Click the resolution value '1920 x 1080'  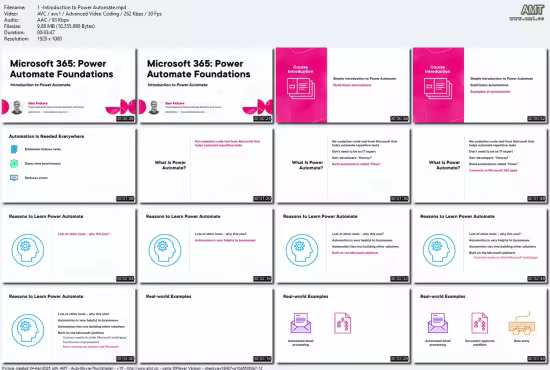click(49, 39)
